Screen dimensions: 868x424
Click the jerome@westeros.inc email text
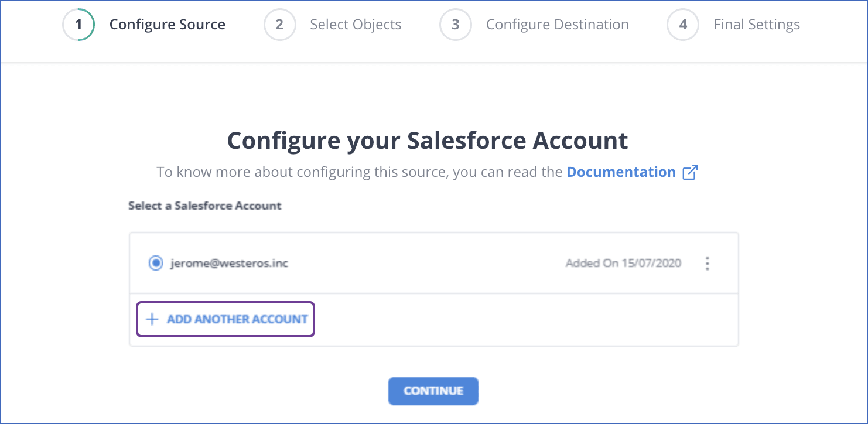click(x=230, y=264)
